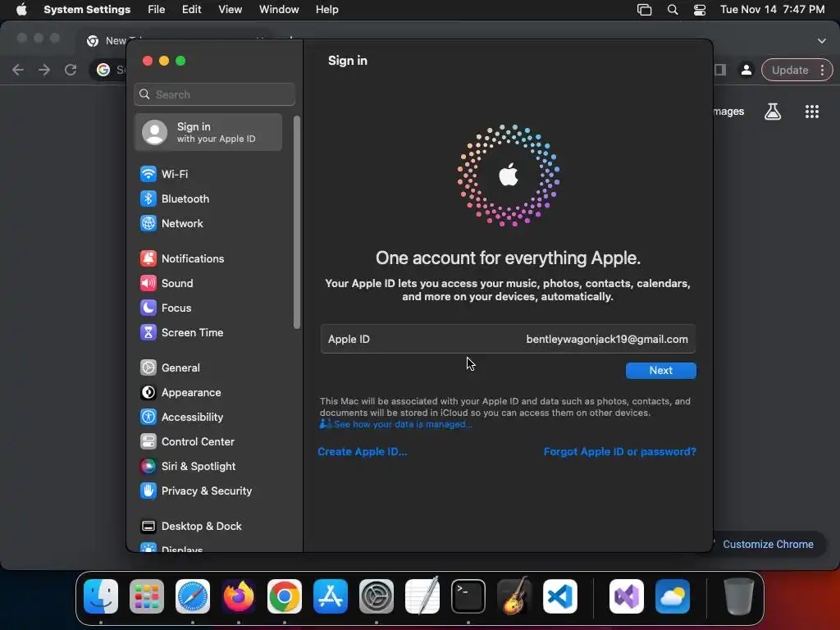Open Control Center in menu bar

[699, 10]
